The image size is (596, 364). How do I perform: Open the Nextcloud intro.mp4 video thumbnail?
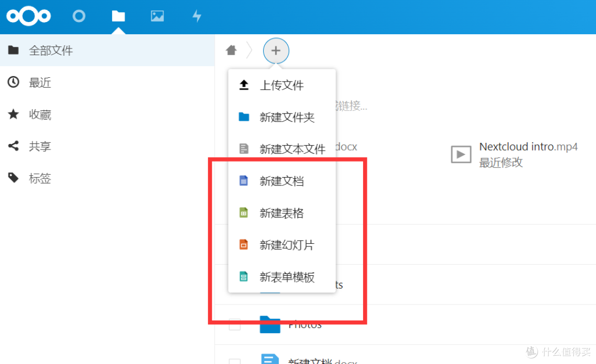click(461, 154)
